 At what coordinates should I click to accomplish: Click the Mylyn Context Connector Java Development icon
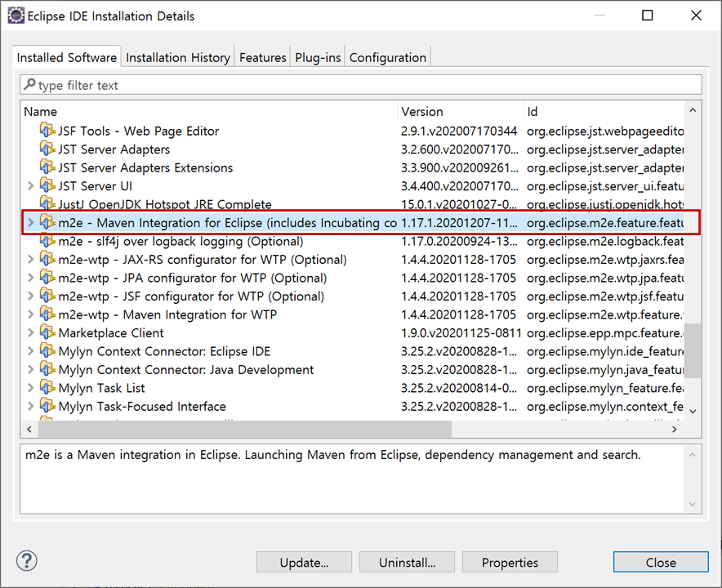[x=47, y=369]
